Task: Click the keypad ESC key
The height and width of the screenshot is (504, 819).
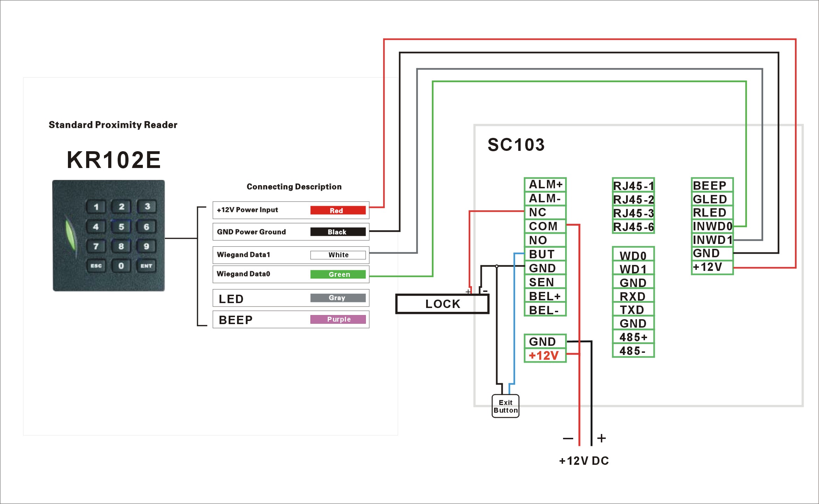Action: point(96,266)
